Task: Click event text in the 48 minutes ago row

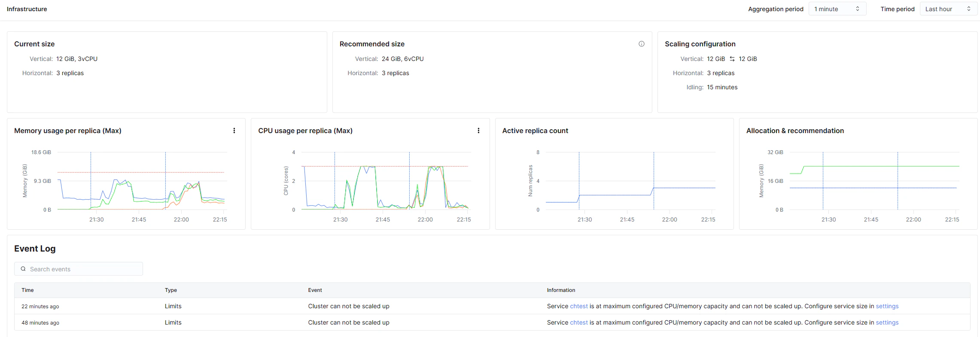Action: pyautogui.click(x=349, y=322)
